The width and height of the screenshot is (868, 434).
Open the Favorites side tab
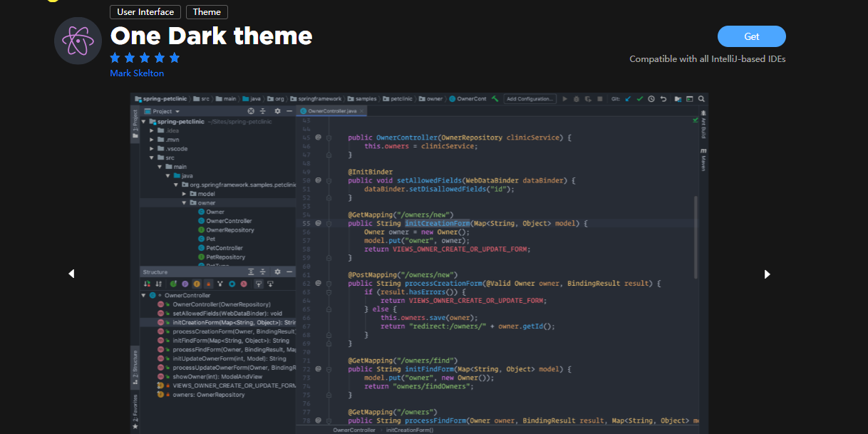pos(135,411)
